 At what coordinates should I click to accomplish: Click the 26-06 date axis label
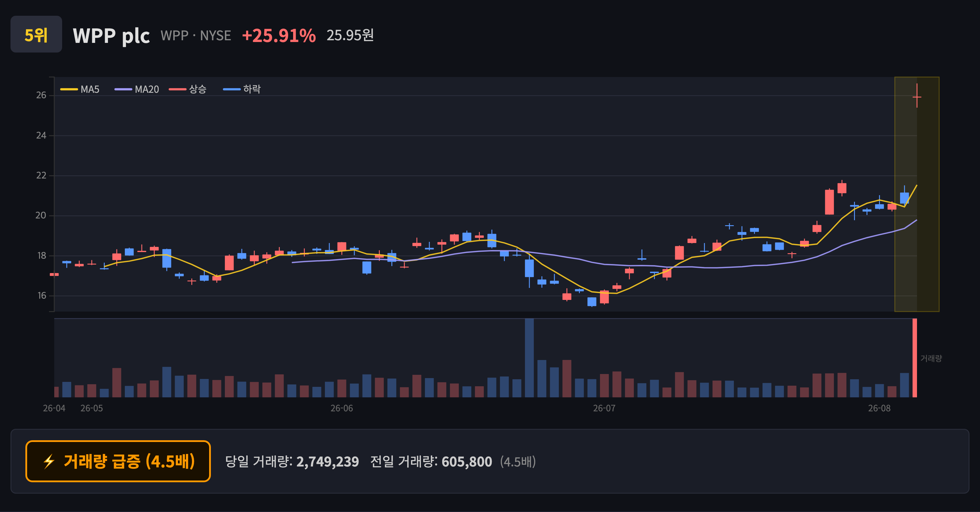[342, 408]
